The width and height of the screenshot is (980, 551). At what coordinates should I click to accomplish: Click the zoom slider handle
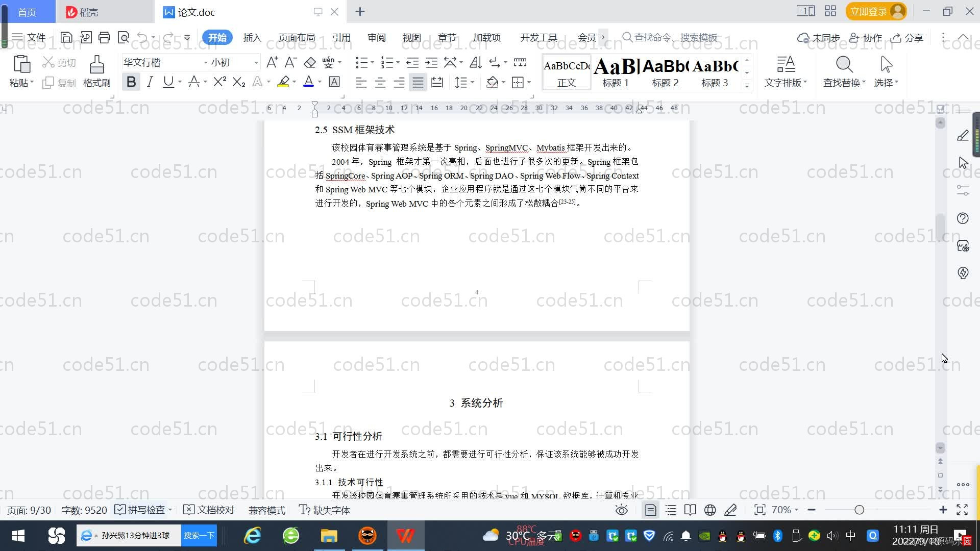tap(859, 510)
